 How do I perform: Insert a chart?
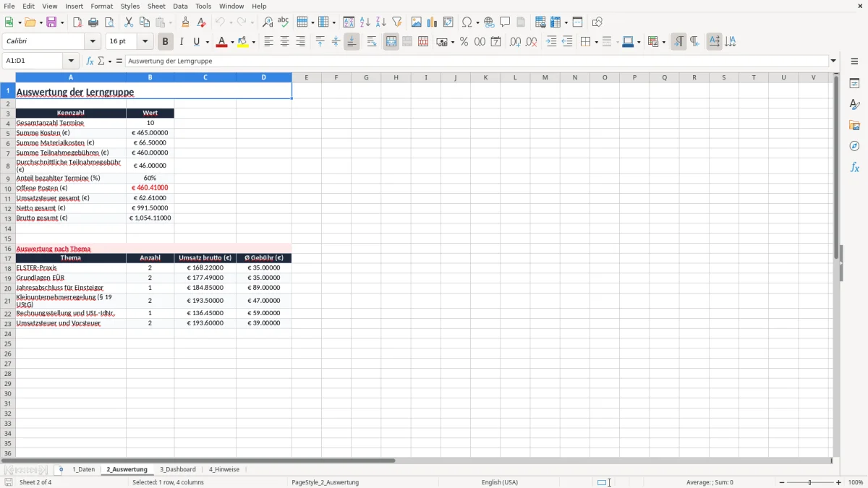(433, 22)
